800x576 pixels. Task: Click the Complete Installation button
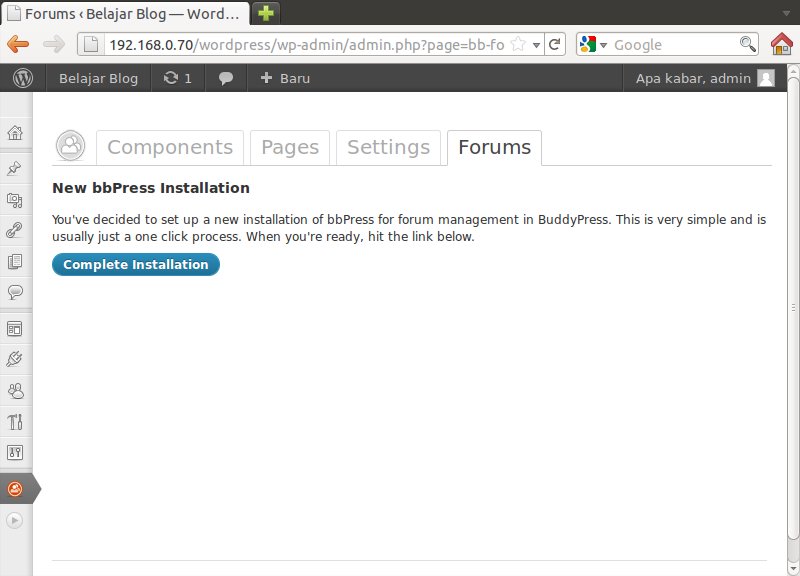coord(136,265)
